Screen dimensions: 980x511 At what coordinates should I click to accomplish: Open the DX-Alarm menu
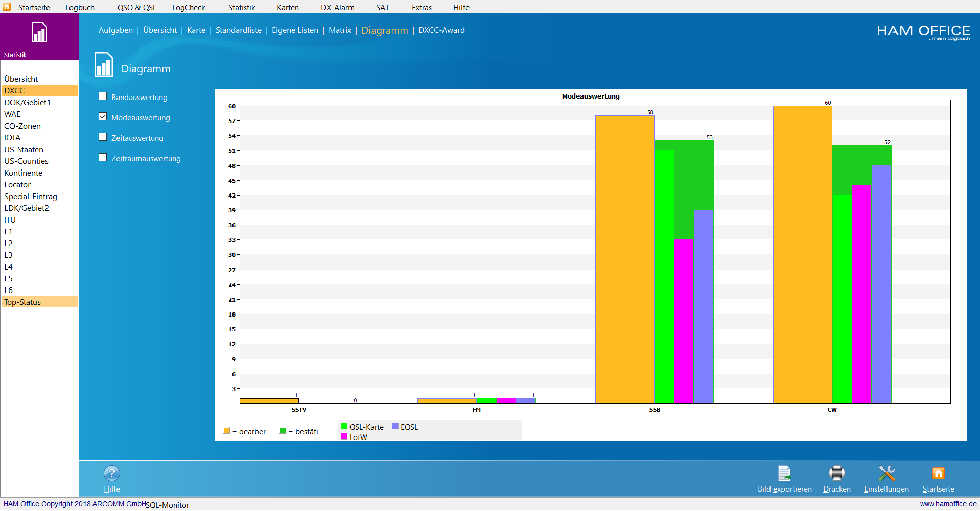click(x=338, y=7)
